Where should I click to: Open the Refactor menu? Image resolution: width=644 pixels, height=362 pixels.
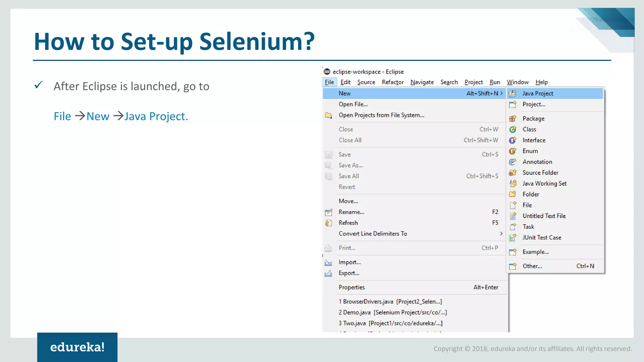(x=393, y=82)
